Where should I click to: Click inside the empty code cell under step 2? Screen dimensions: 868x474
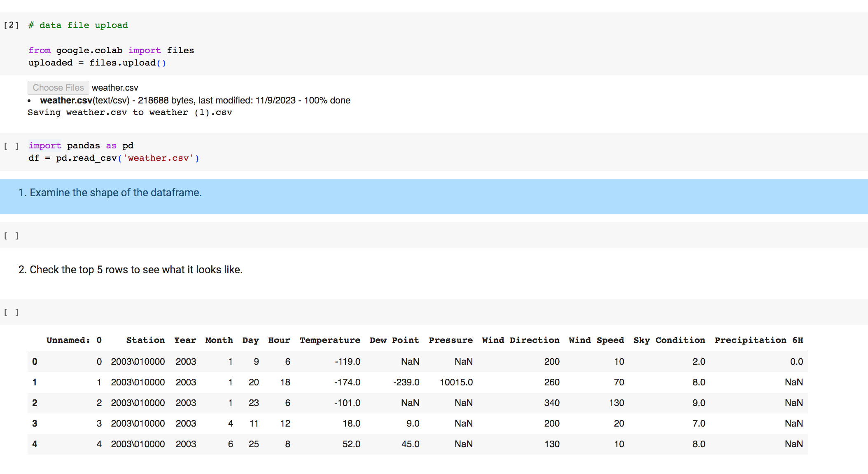coord(412,312)
